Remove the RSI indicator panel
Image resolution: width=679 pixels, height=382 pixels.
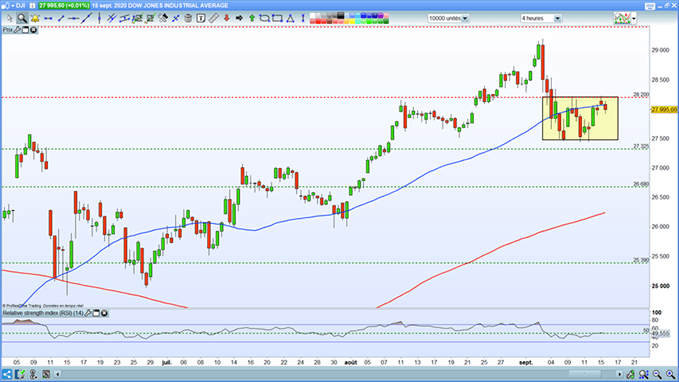[x=104, y=313]
